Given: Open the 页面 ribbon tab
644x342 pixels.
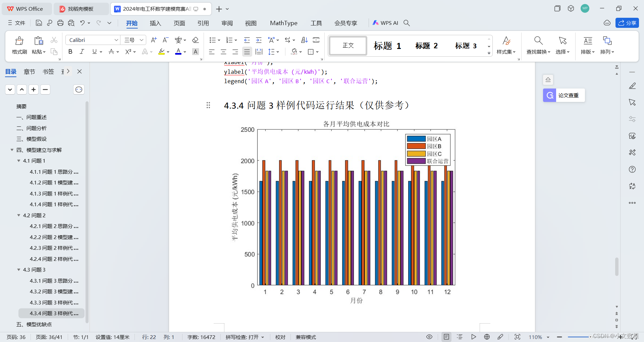Looking at the screenshot, I should coord(179,23).
